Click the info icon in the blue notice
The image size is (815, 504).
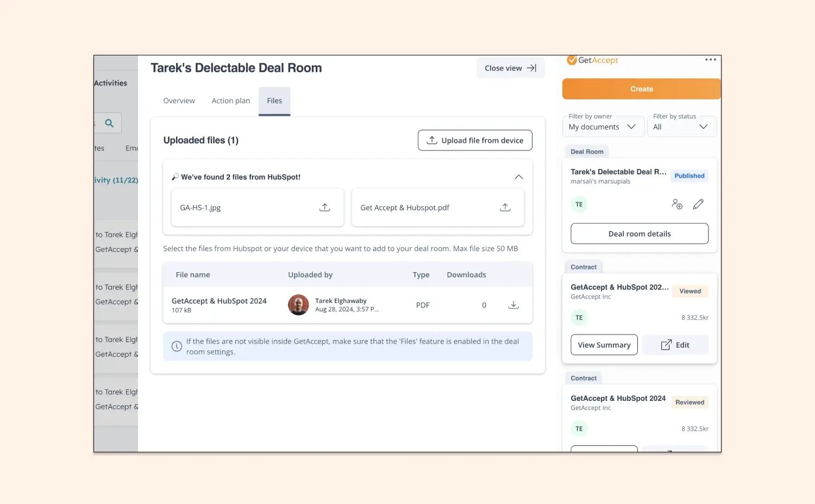177,346
